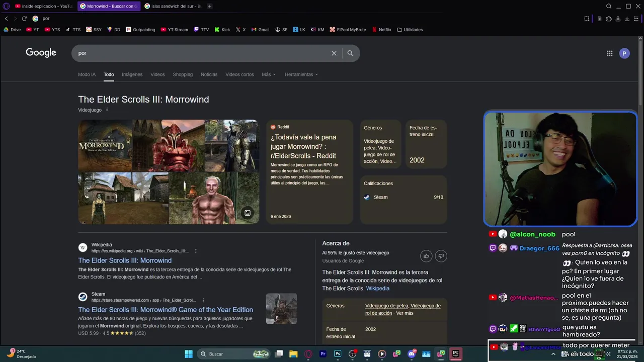Go to the Google logo homepage
This screenshot has width=644, height=362.
(x=41, y=53)
